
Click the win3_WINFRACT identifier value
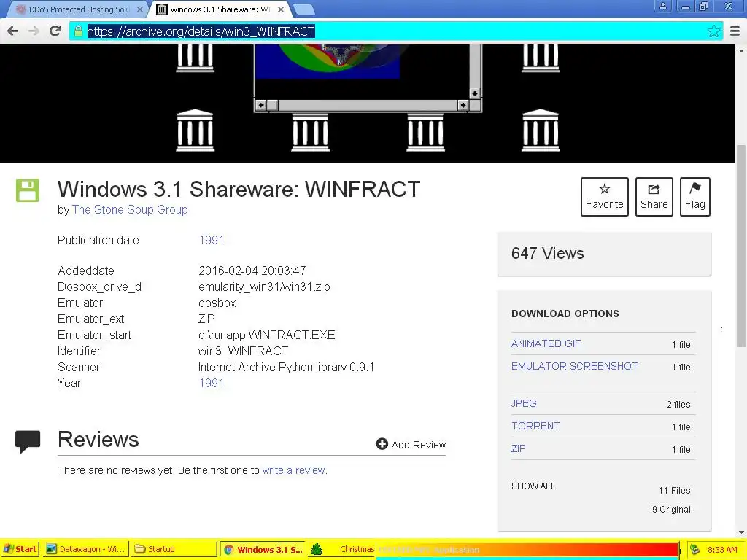243,351
